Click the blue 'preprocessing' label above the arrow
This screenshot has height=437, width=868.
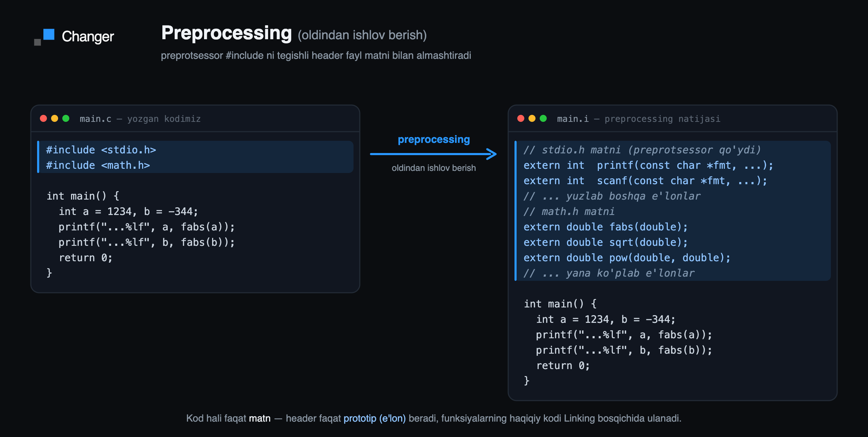point(434,139)
